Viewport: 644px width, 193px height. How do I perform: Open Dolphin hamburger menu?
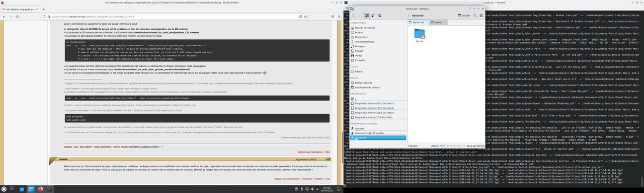pos(481,16)
